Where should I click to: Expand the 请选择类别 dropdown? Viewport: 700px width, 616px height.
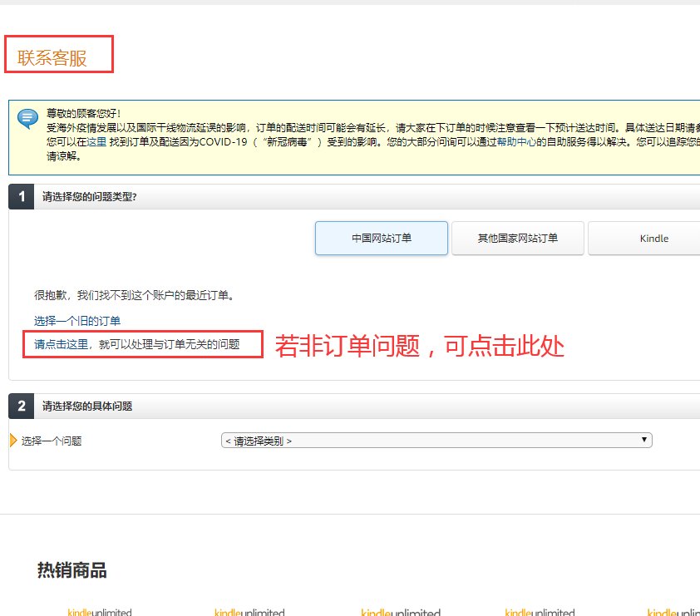tap(436, 441)
